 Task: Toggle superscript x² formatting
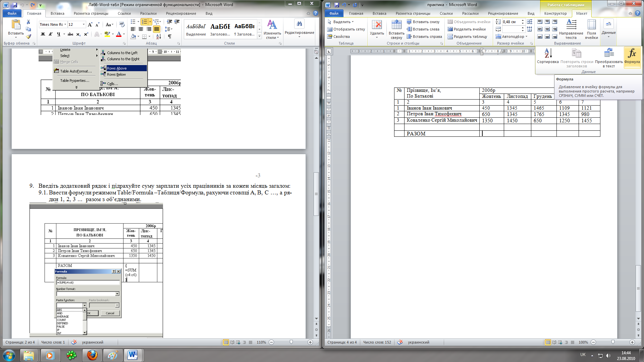tap(86, 34)
